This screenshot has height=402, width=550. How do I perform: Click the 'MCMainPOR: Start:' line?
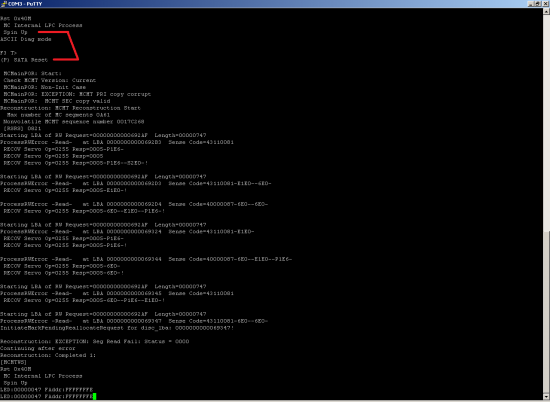tap(32, 74)
